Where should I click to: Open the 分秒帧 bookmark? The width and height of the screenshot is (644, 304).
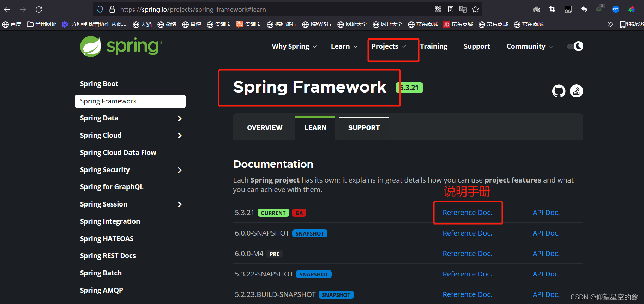pos(94,24)
